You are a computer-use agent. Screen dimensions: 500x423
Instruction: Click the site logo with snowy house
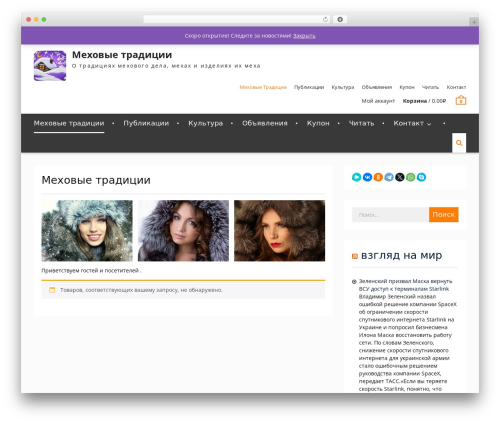coord(50,66)
